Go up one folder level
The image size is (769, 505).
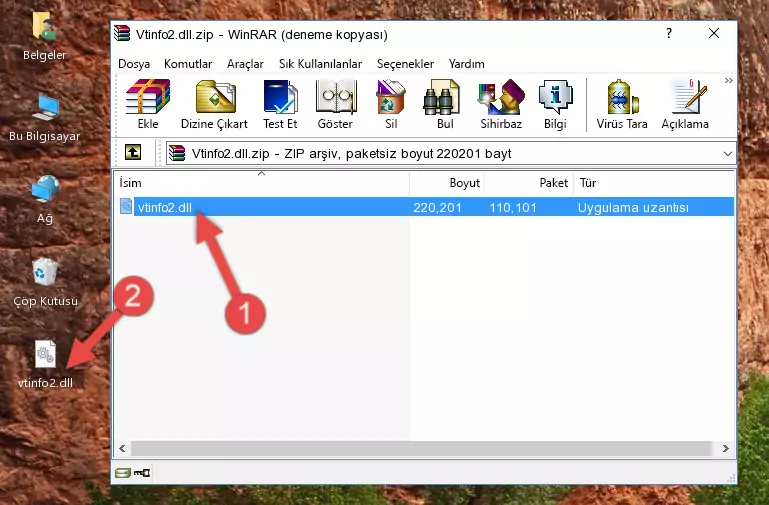[133, 152]
